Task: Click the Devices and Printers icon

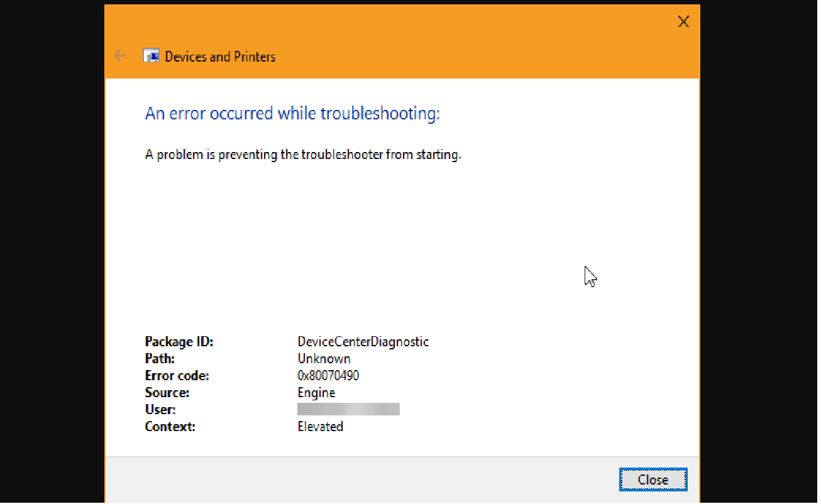Action: click(151, 55)
